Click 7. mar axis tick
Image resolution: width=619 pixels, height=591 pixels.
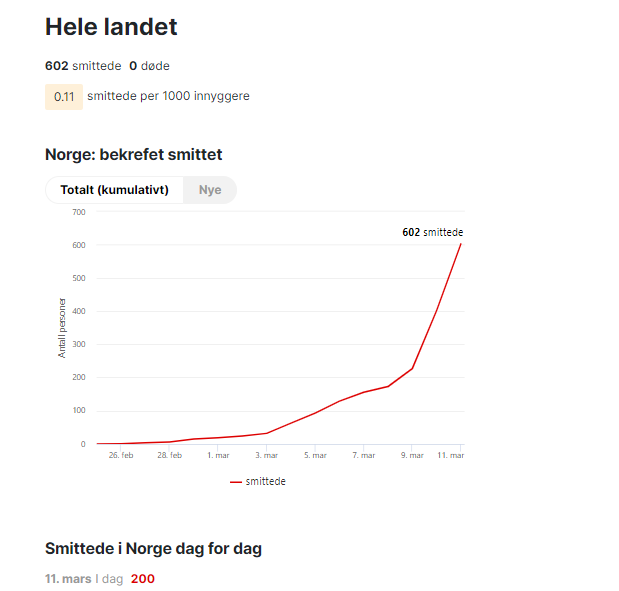pos(364,455)
